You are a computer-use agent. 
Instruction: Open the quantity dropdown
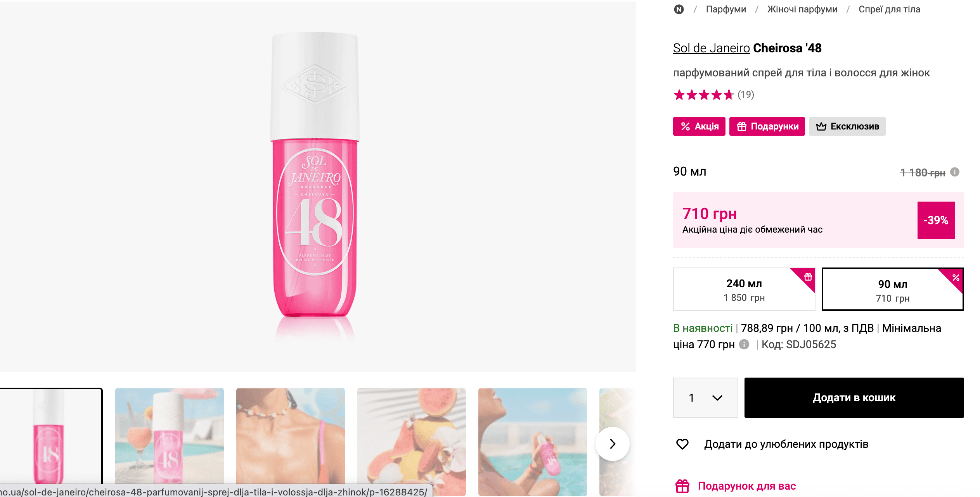pyautogui.click(x=705, y=398)
